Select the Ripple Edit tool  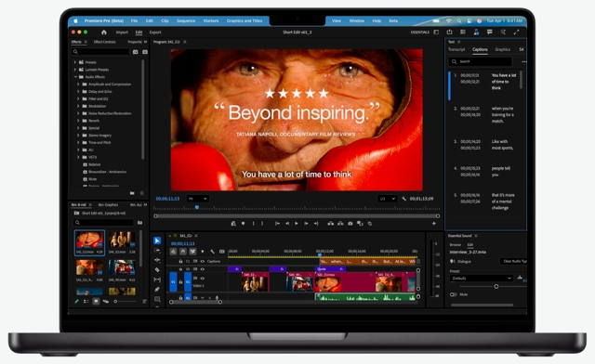[157, 260]
